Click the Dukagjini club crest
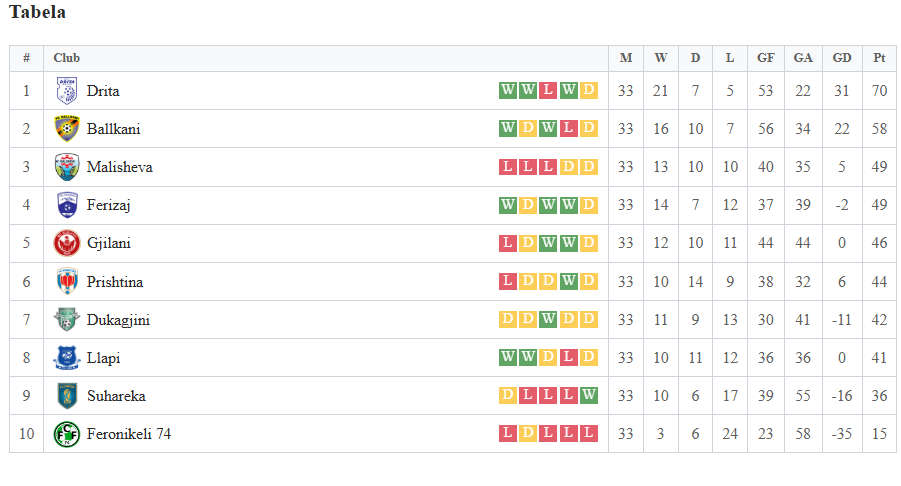 67,319
